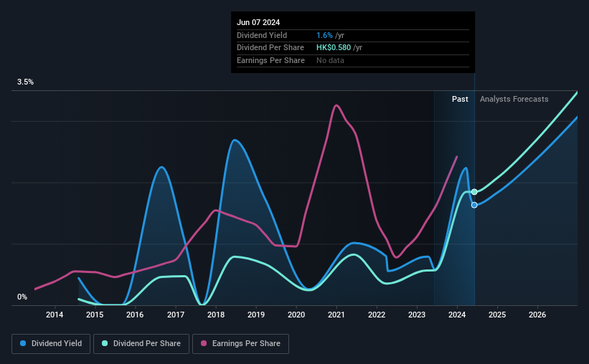589x364 pixels.
Task: Toggle the Dividend Per Share legend button
Action: (141, 344)
